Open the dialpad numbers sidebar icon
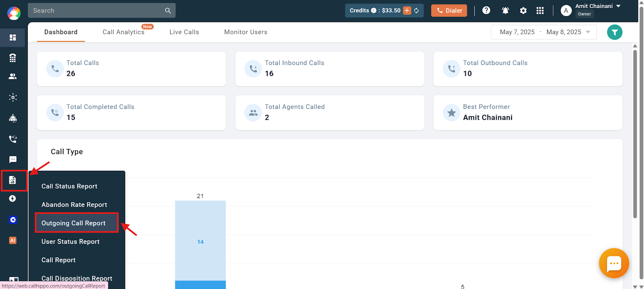Screen dimensions: 644x289 tap(13, 58)
